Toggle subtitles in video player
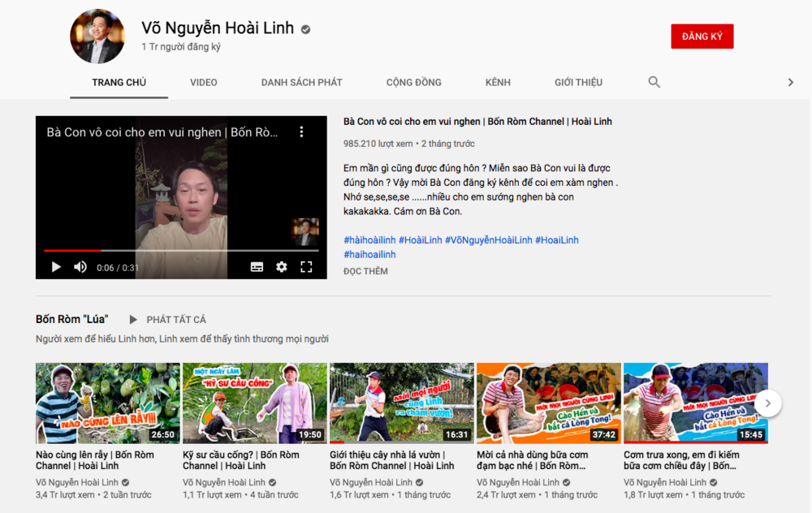Image resolution: width=812 pixels, height=513 pixels. [x=257, y=267]
